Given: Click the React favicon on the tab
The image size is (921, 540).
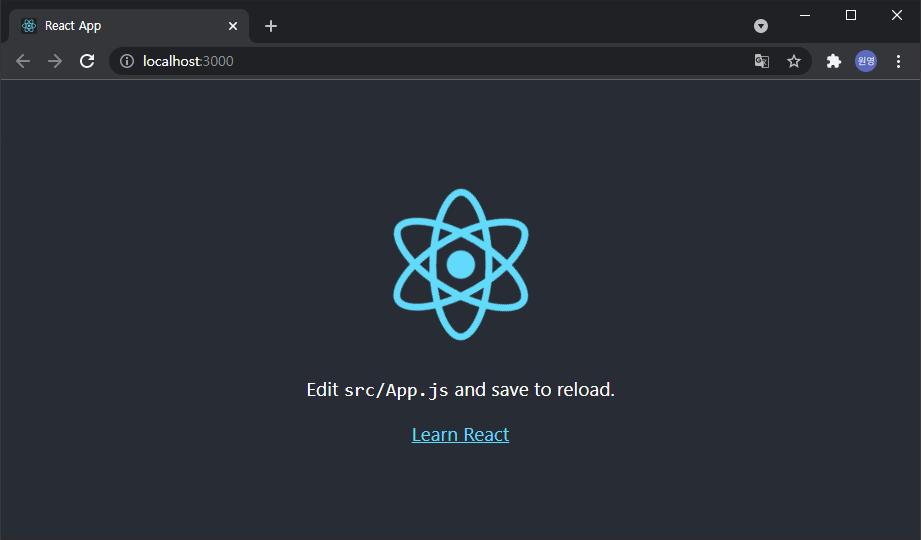Looking at the screenshot, I should tap(29, 26).
